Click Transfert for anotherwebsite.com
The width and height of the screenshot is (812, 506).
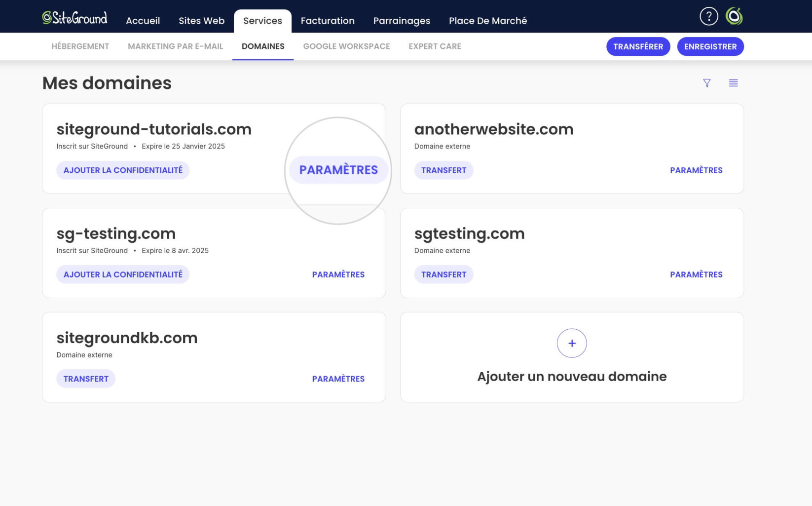coord(443,170)
